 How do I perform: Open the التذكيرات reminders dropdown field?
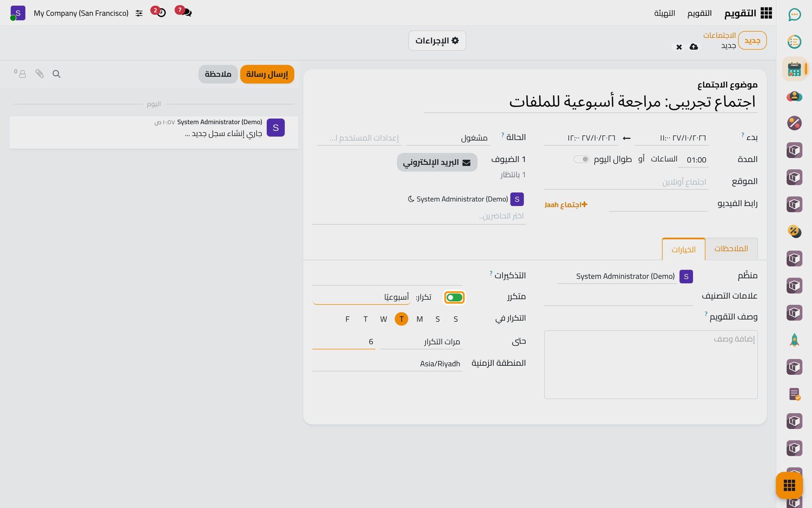pos(387,277)
